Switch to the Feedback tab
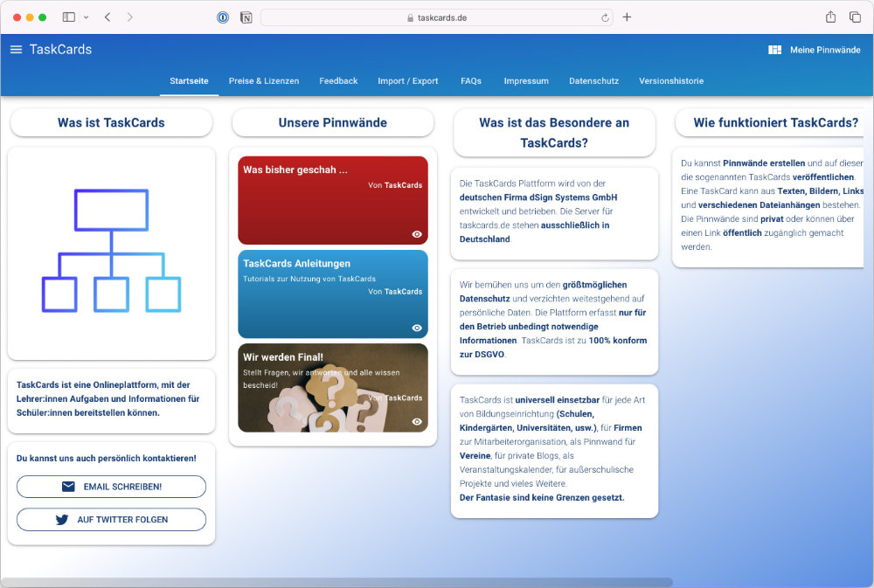874x588 pixels. (338, 80)
